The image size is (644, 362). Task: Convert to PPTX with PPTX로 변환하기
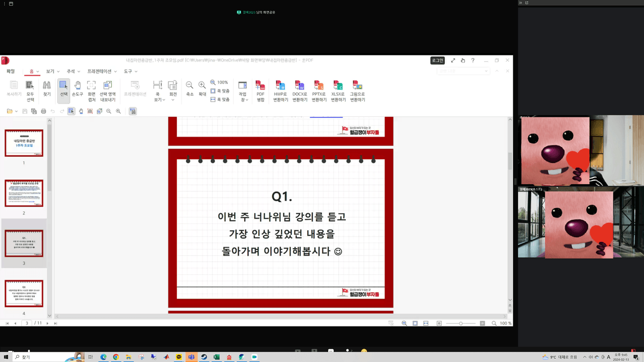coord(319,91)
